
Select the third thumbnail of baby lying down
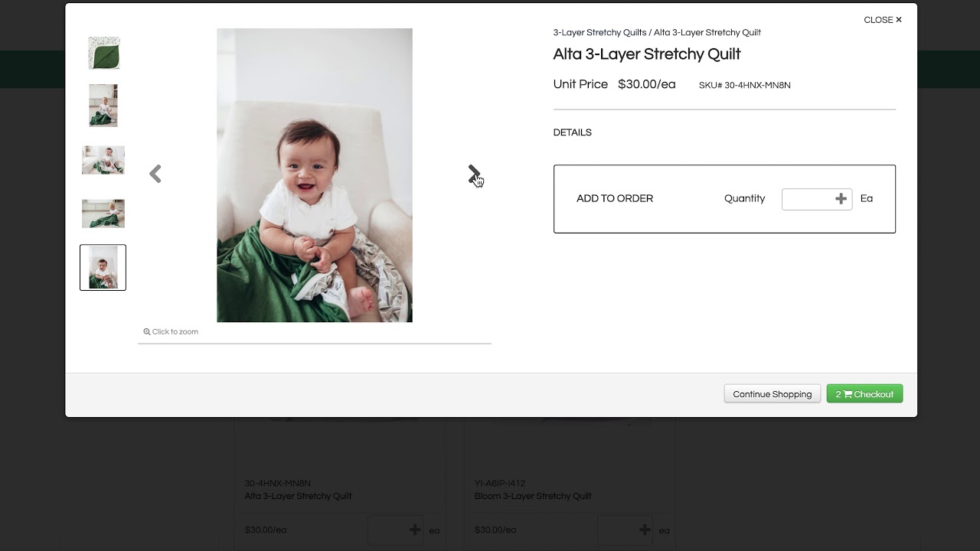click(103, 160)
